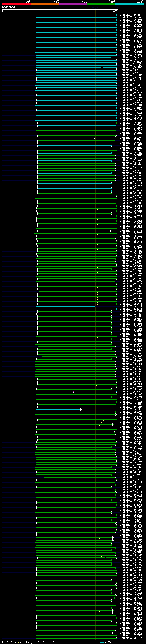Screen dimensions: 146x644
Task: Click label UniRef100_B4QUH7
Action: (131, 316)
